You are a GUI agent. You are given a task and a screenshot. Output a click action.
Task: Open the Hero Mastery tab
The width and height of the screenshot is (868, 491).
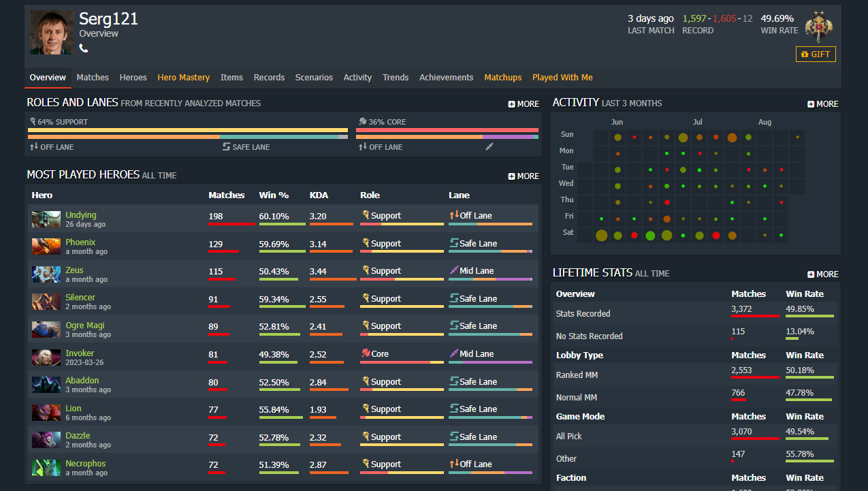pyautogui.click(x=183, y=78)
